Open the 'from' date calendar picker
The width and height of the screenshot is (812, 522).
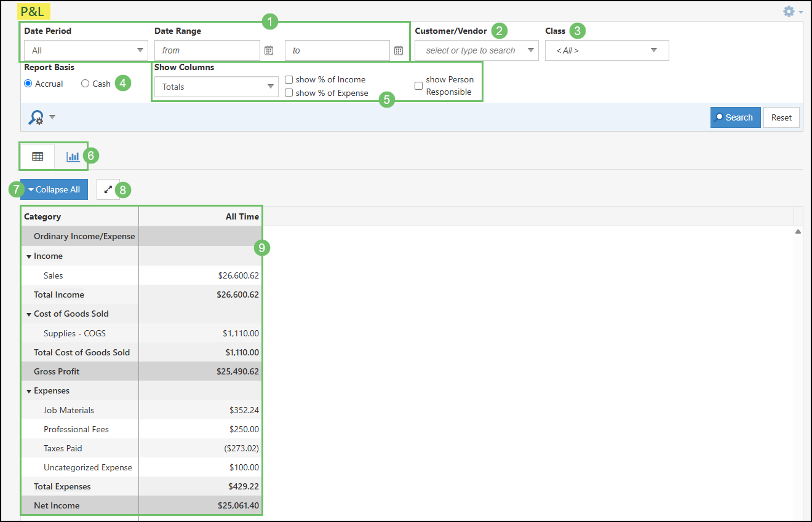point(269,50)
